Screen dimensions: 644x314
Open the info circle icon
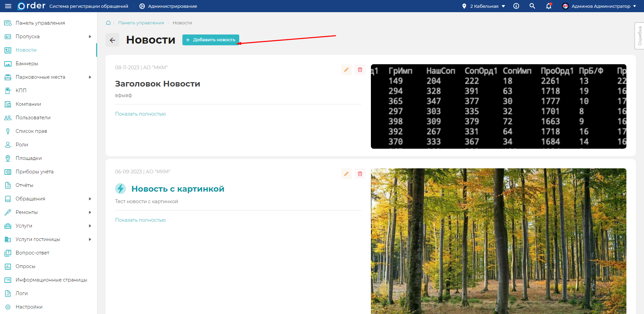[x=516, y=6]
